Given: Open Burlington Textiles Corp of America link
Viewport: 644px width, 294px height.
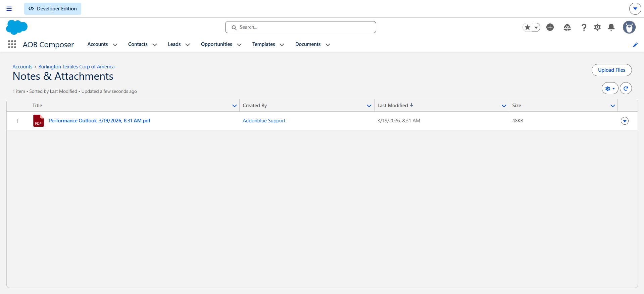Looking at the screenshot, I should 77,67.
